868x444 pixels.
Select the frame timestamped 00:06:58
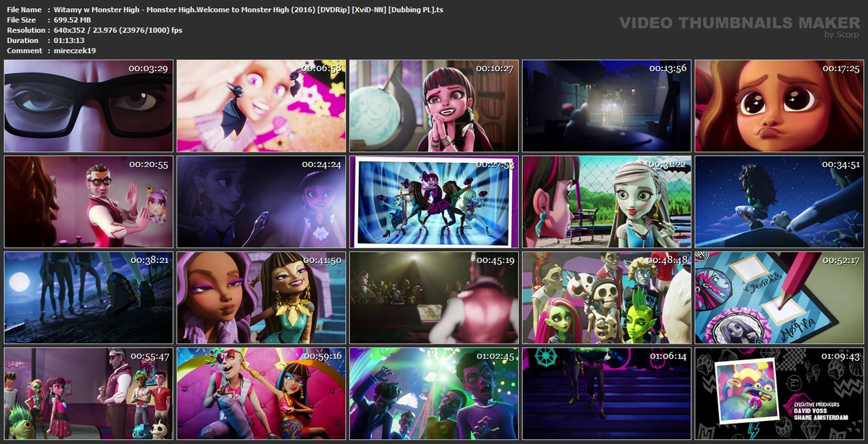[x=261, y=106]
